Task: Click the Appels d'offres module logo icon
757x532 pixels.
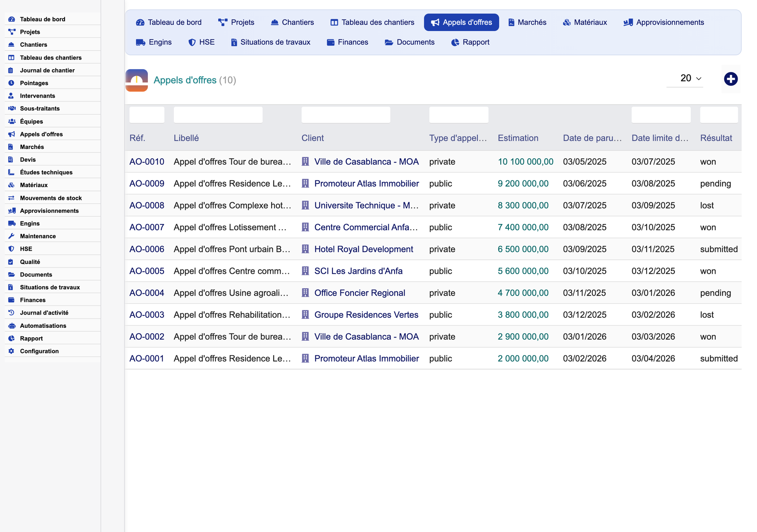Action: coord(137,80)
